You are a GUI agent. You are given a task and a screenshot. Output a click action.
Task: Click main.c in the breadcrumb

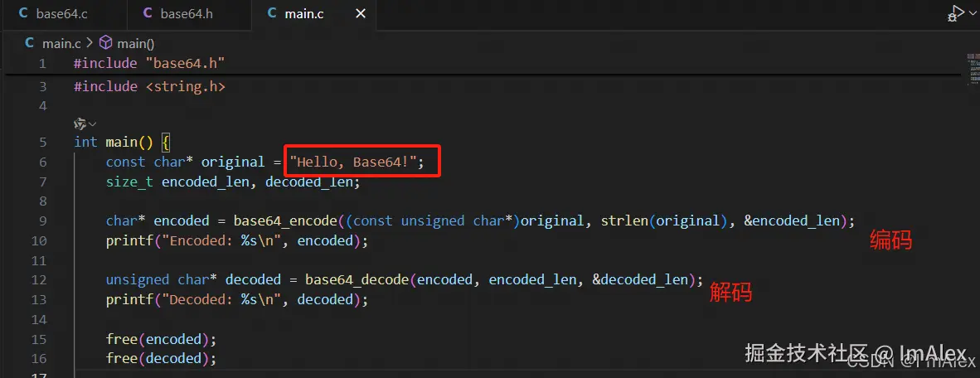point(61,43)
